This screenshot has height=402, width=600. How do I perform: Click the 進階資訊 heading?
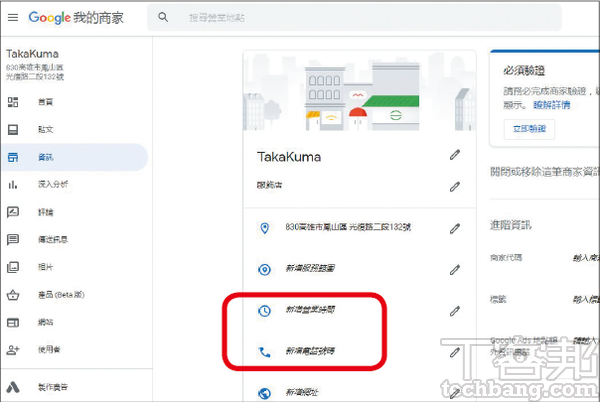click(511, 225)
